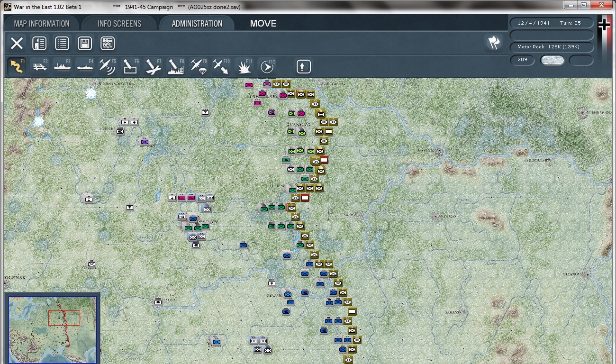
Task: Click the floppy disk save game icon
Action: (x=85, y=44)
